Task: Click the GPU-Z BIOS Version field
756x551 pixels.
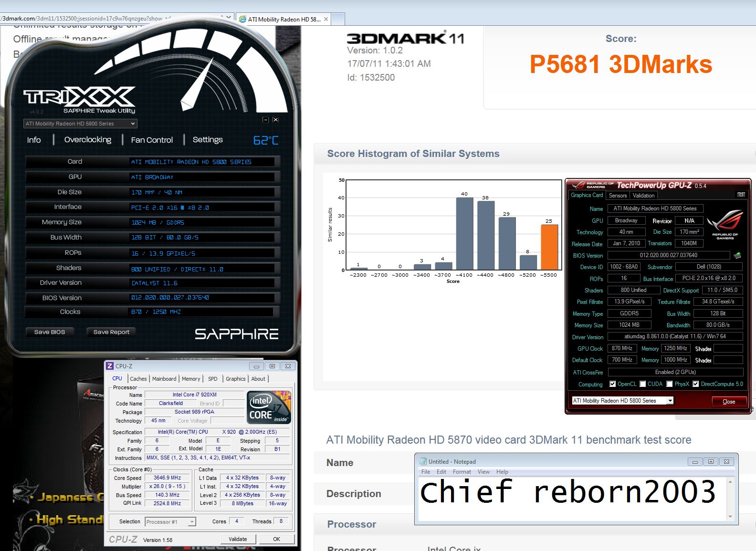Action: click(668, 255)
